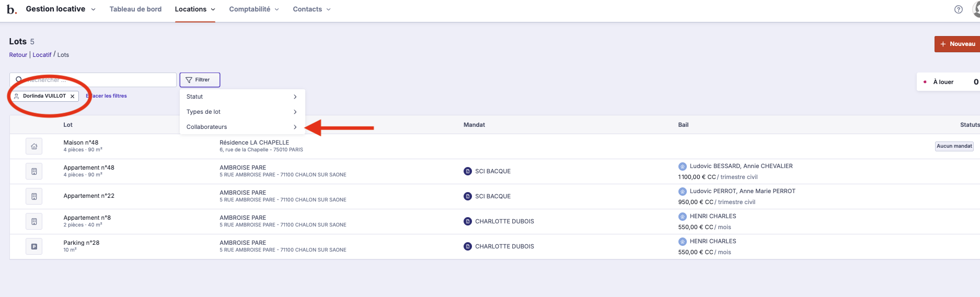
Task: Click the help question mark icon
Action: click(958, 9)
